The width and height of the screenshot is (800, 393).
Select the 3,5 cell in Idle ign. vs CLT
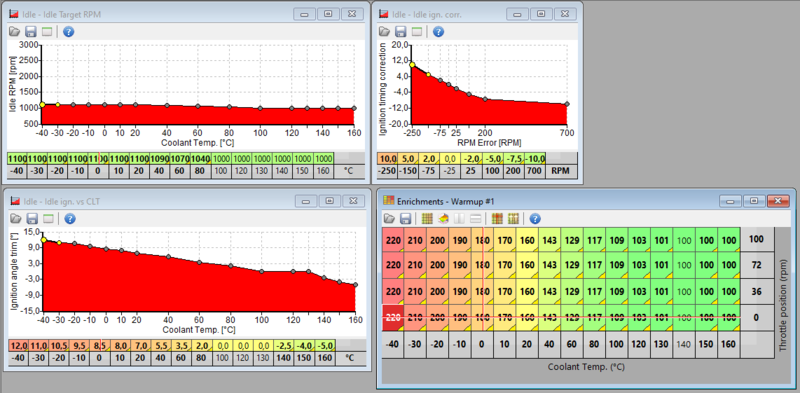(x=181, y=346)
